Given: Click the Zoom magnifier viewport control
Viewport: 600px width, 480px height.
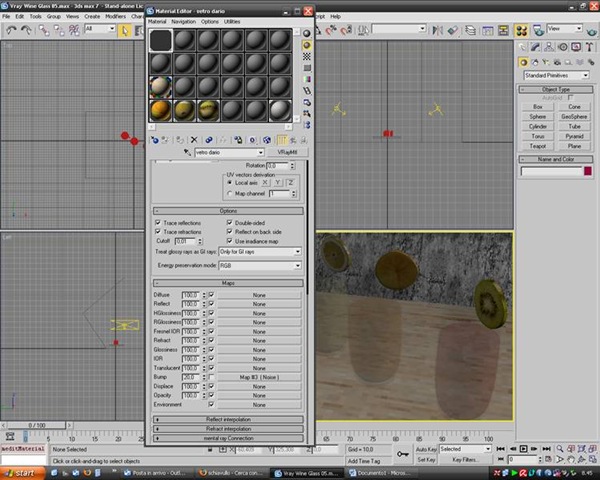Looking at the screenshot, I should 560,449.
